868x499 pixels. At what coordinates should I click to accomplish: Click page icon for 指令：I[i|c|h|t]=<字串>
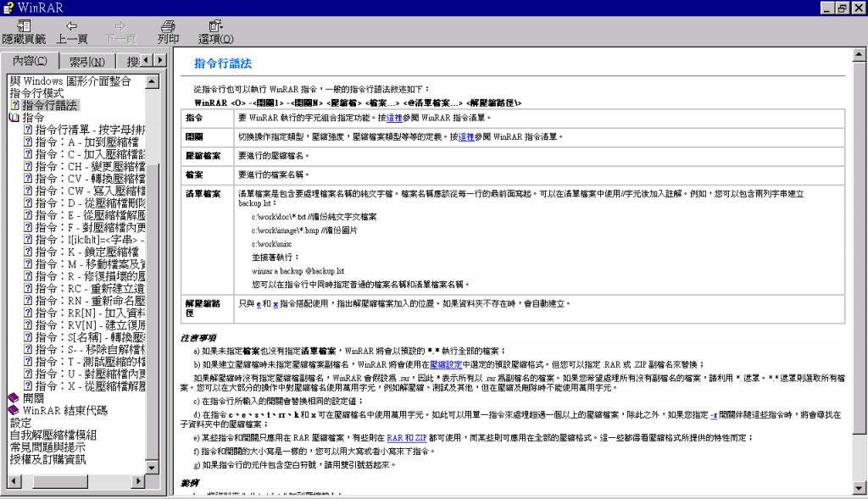point(28,239)
